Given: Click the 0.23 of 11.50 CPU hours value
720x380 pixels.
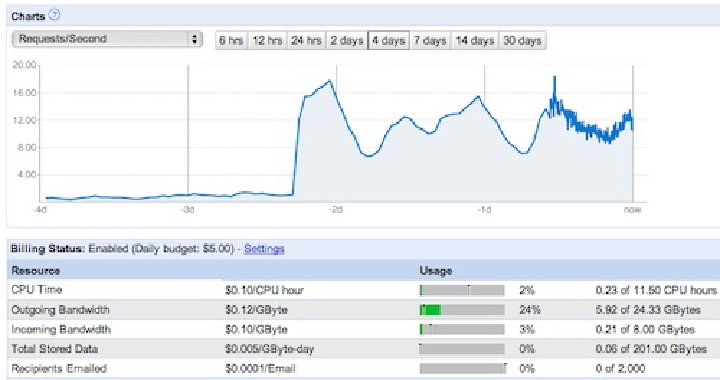Looking at the screenshot, I should coord(656,290).
